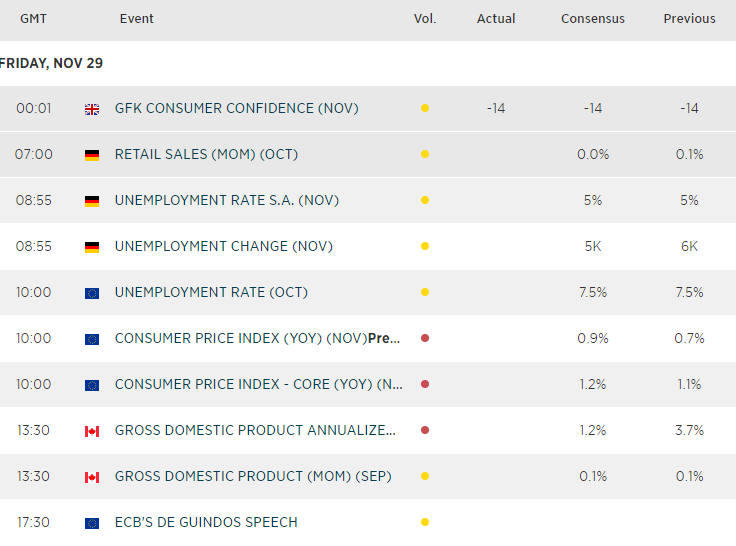Click the red volatility dot for GDP Annualized
736x546 pixels.
[x=425, y=431]
